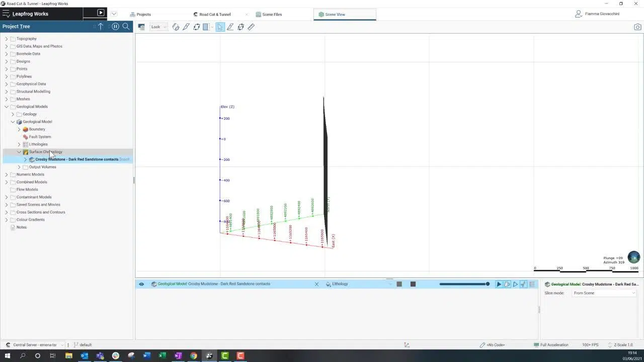The image size is (644, 362).
Task: Select the Lithologies tree item
Action: coord(38,144)
